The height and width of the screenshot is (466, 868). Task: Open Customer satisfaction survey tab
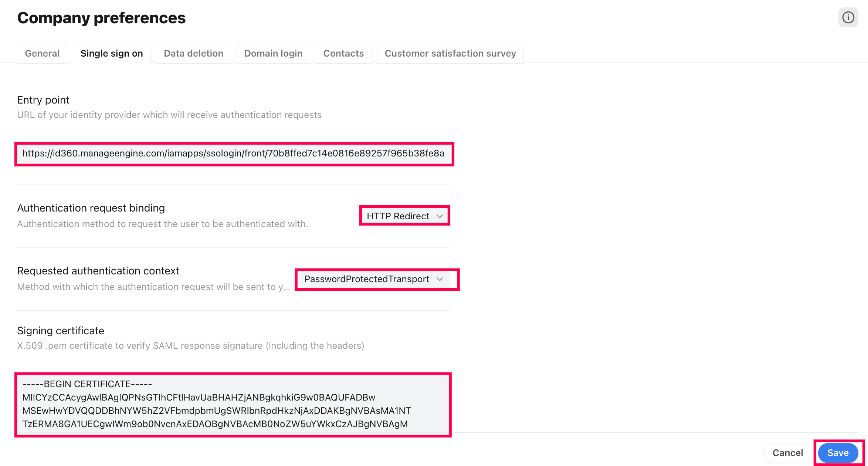[450, 53]
